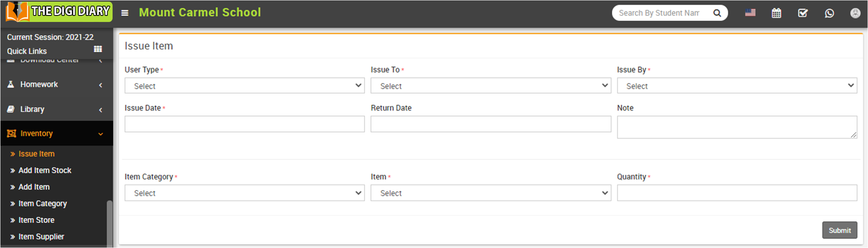868x248 pixels.
Task: Open the User Type dropdown
Action: point(244,86)
